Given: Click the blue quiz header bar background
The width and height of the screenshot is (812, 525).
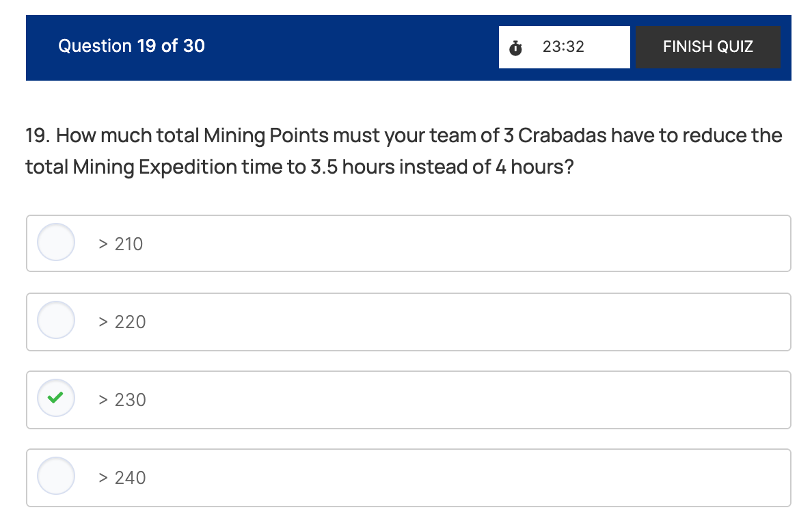Looking at the screenshot, I should tap(342, 48).
